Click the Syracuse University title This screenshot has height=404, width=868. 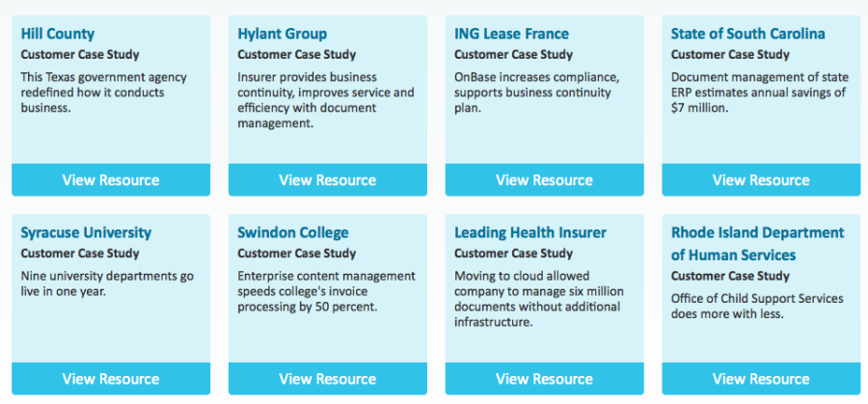tap(86, 232)
